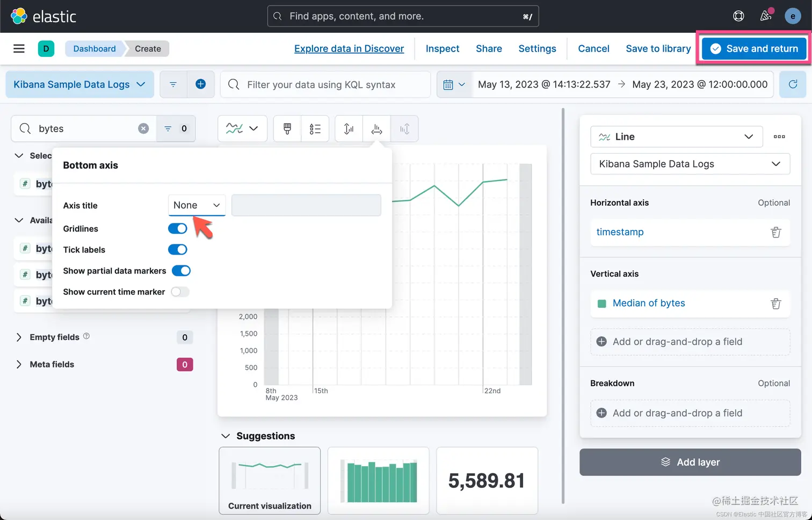Screen dimensions: 812x520
Task: Add a field to the Vertical axis
Action: tap(690, 342)
